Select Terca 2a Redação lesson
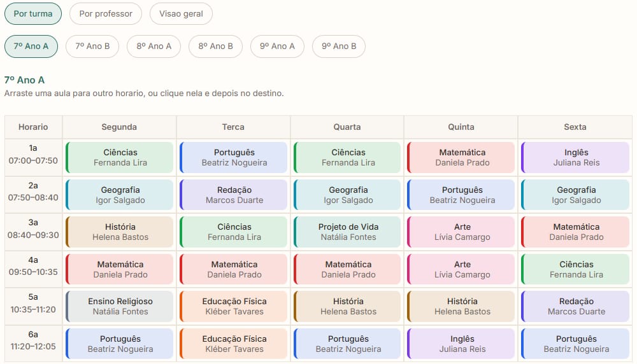 (x=234, y=195)
